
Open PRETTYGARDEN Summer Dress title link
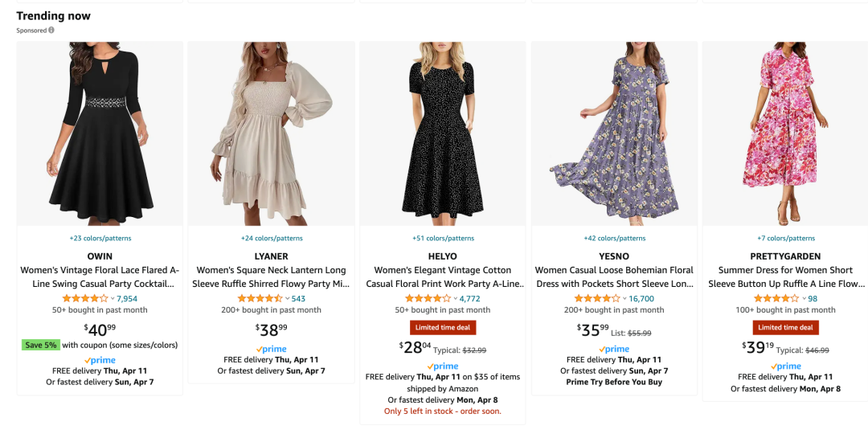785,277
